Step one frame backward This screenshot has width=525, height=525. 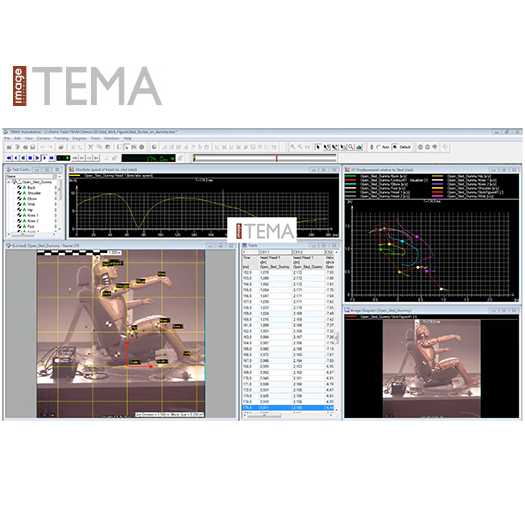16,158
